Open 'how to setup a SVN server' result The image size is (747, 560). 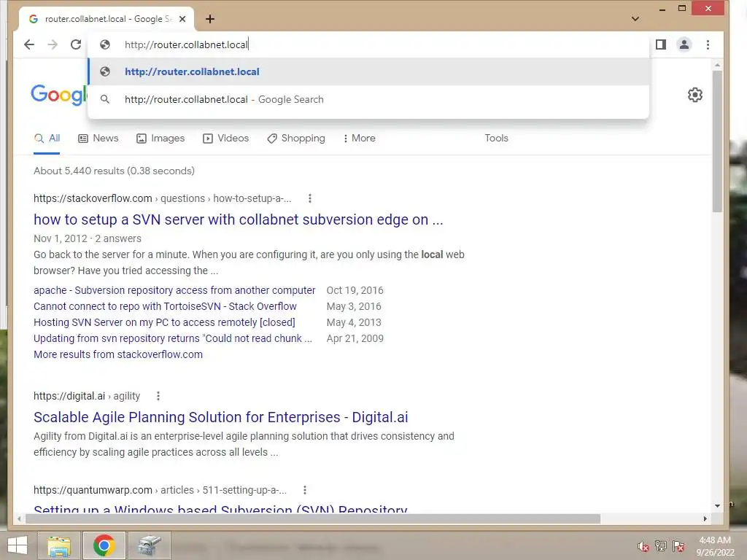(239, 220)
